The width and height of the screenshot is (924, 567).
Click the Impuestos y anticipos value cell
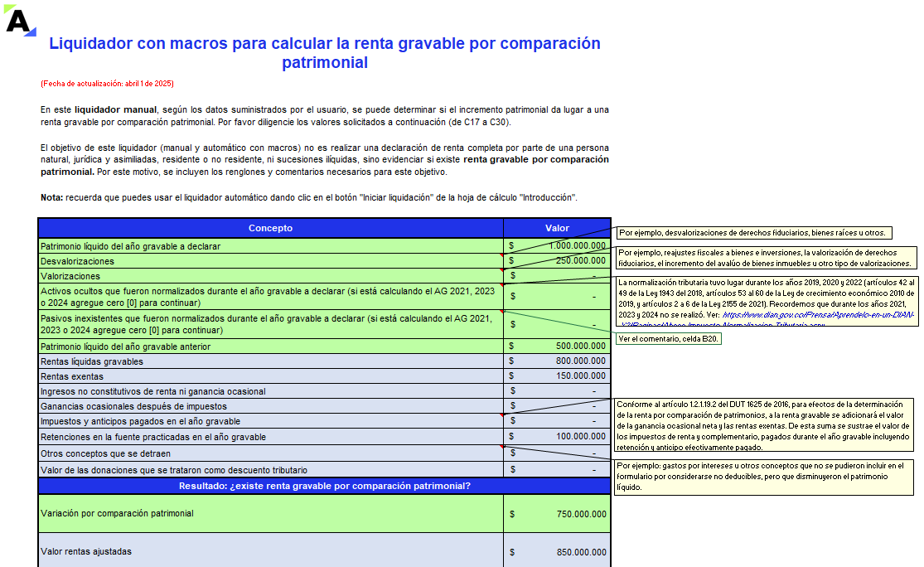click(557, 421)
